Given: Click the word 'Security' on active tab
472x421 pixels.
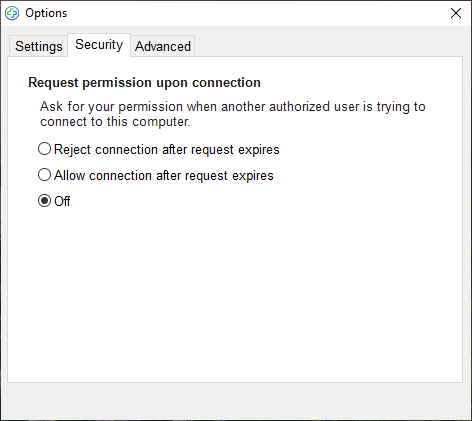Looking at the screenshot, I should (x=99, y=45).
